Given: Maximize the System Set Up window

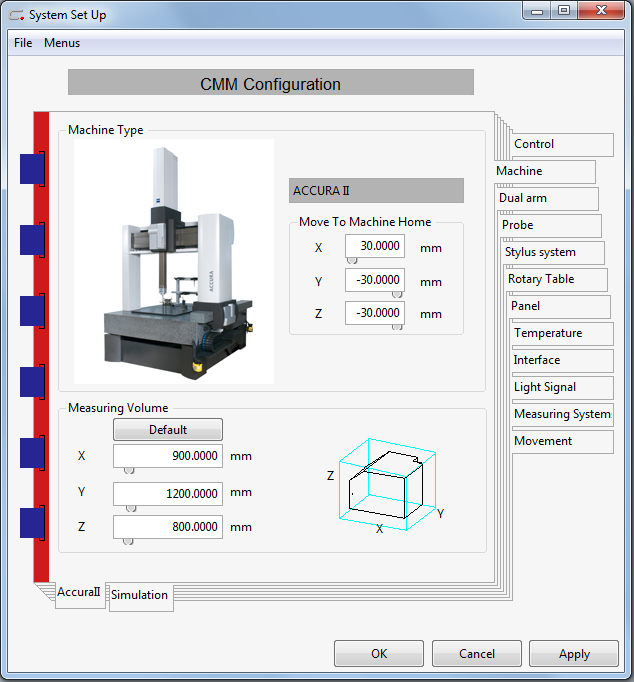Looking at the screenshot, I should pyautogui.click(x=564, y=11).
